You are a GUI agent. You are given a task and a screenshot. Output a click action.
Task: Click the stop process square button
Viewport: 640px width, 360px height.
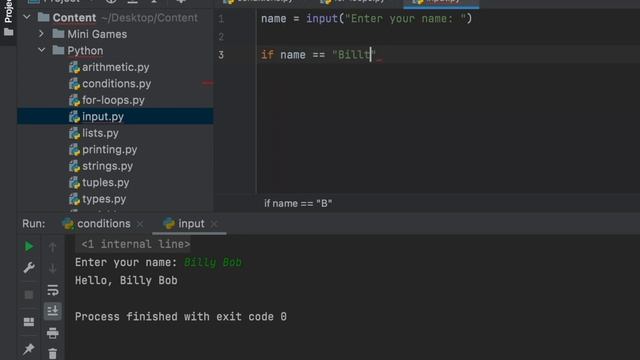coord(29,294)
